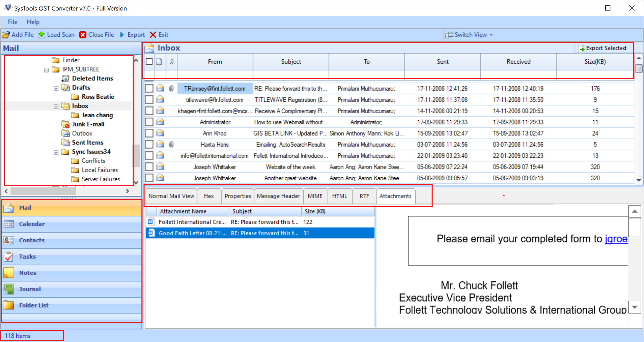Open the Help menu
This screenshot has height=342, width=644.
[33, 22]
